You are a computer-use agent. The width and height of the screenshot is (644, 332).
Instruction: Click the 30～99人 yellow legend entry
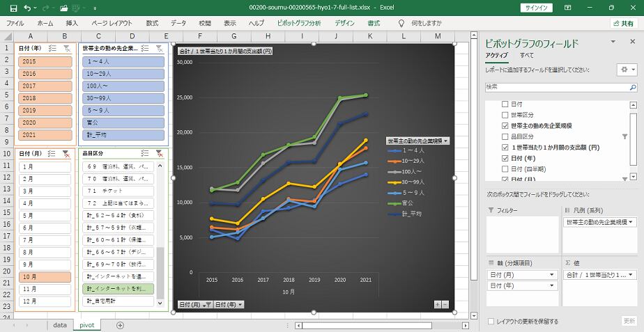(x=406, y=182)
